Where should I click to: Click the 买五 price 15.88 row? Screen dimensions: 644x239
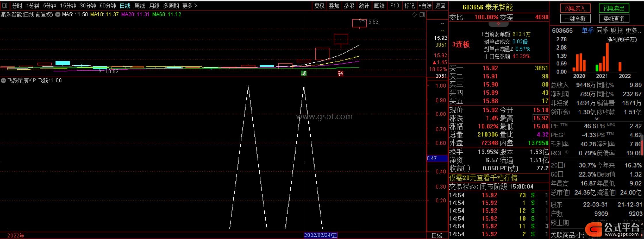coord(499,101)
